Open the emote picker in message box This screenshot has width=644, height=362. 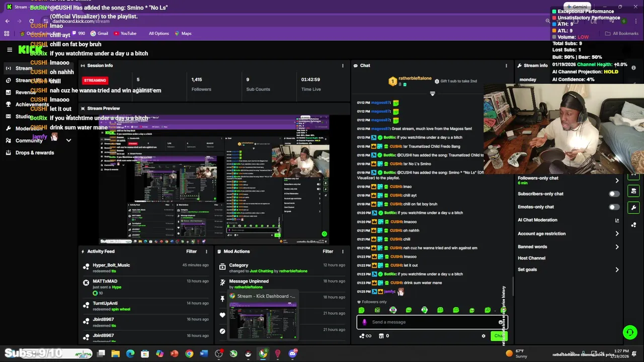point(501,322)
